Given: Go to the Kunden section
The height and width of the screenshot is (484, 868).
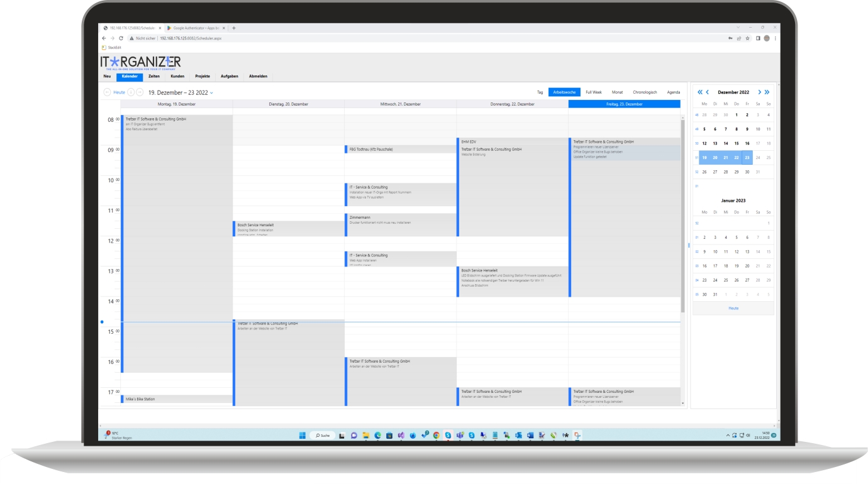Looking at the screenshot, I should [x=177, y=76].
